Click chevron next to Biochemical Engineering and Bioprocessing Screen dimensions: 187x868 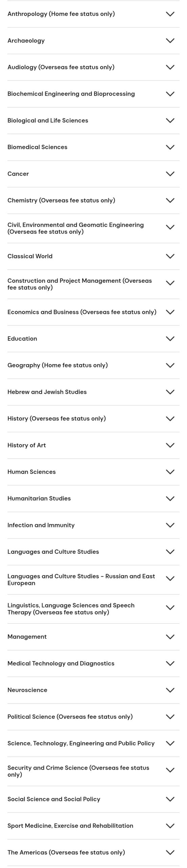[x=170, y=94]
